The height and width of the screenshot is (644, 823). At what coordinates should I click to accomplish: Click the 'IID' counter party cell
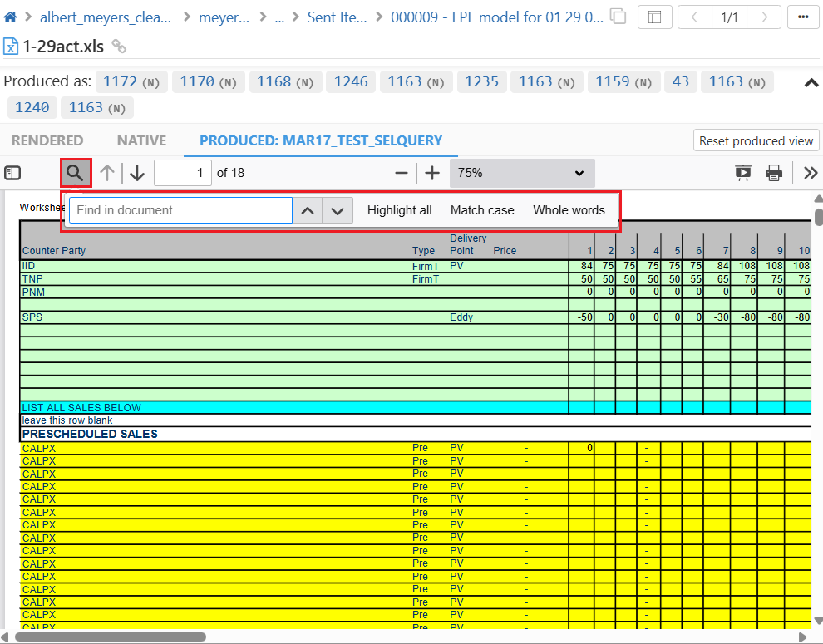28,266
